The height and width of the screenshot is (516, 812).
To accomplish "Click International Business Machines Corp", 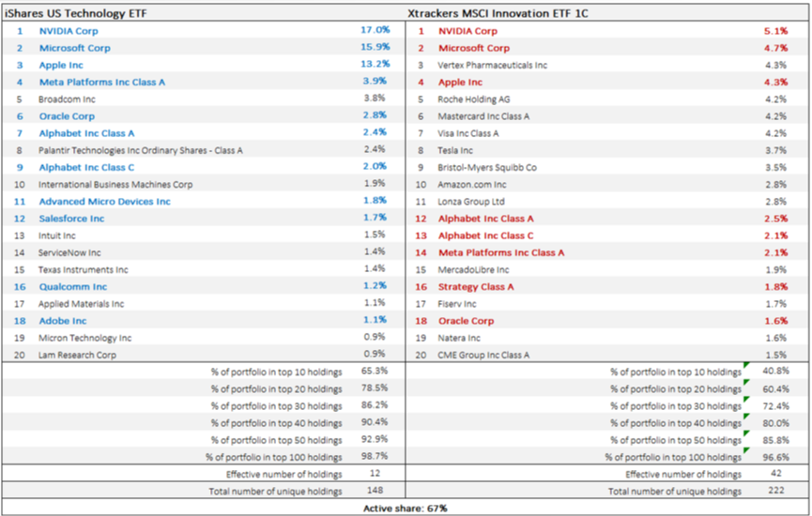I will tap(115, 184).
